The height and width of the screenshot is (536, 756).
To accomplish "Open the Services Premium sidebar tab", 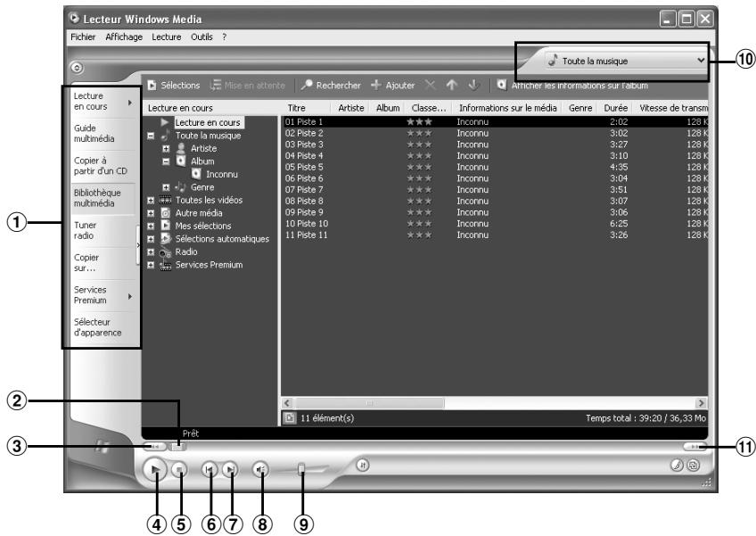I will [x=103, y=295].
